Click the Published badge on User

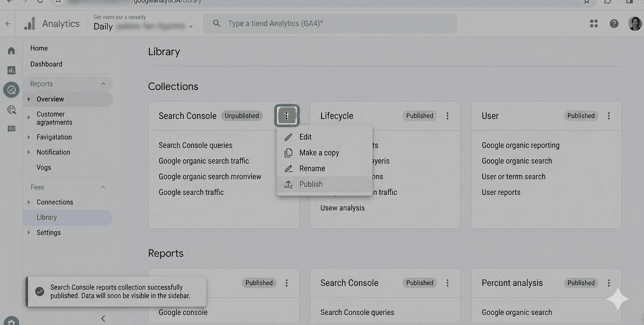click(581, 116)
